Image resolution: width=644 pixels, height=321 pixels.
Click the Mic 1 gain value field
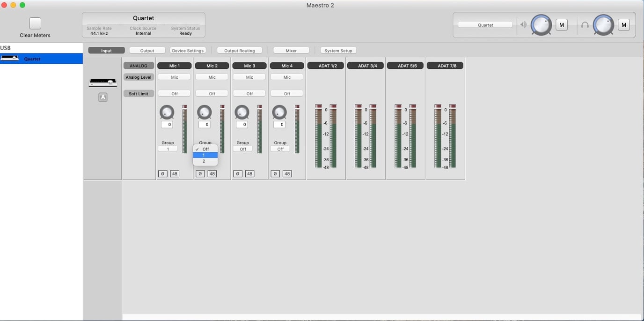click(x=167, y=125)
